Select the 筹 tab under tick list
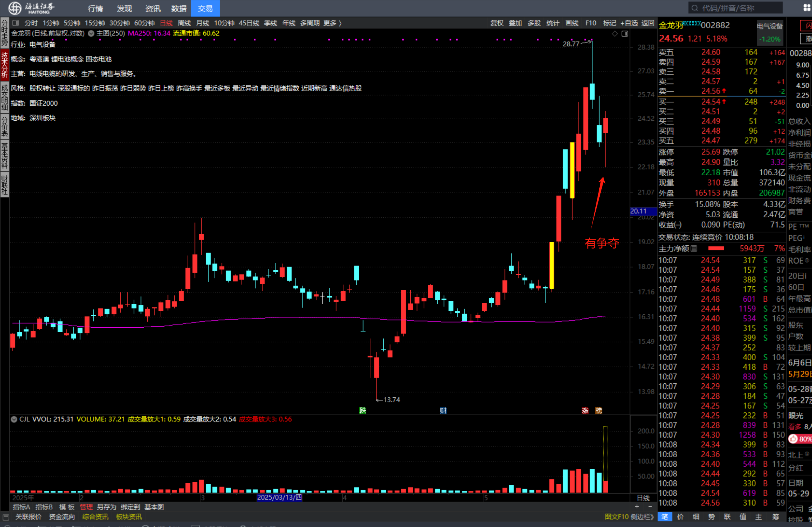Screen dimensions: 812x527 [776, 517]
